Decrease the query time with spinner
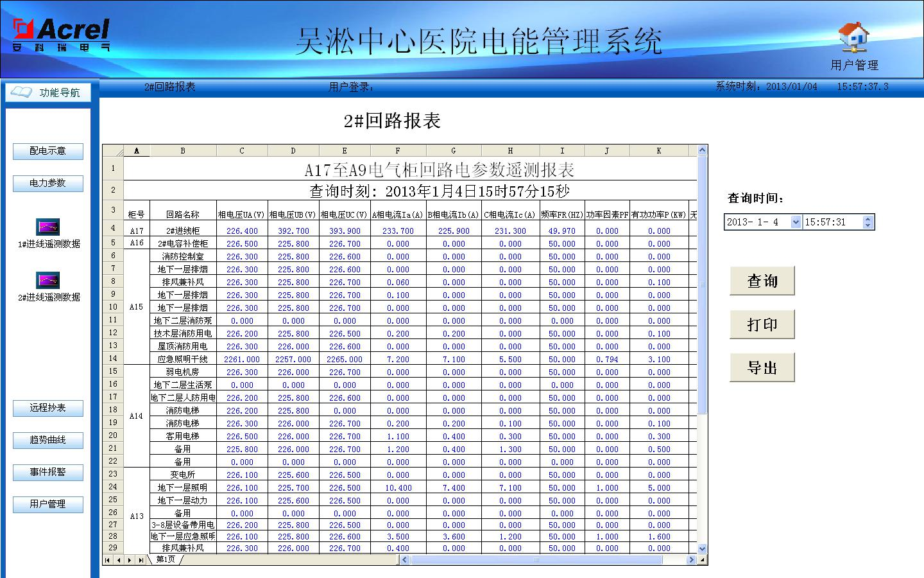This screenshot has height=578, width=924. [868, 225]
